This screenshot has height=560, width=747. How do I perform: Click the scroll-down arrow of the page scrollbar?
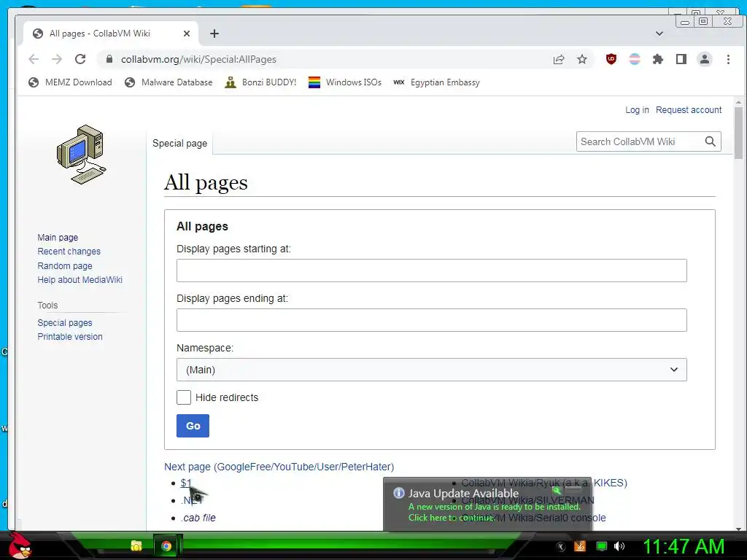click(x=738, y=529)
